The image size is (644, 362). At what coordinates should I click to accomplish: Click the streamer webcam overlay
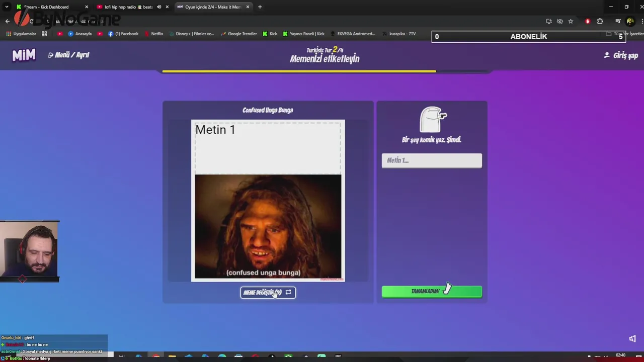tap(30, 250)
